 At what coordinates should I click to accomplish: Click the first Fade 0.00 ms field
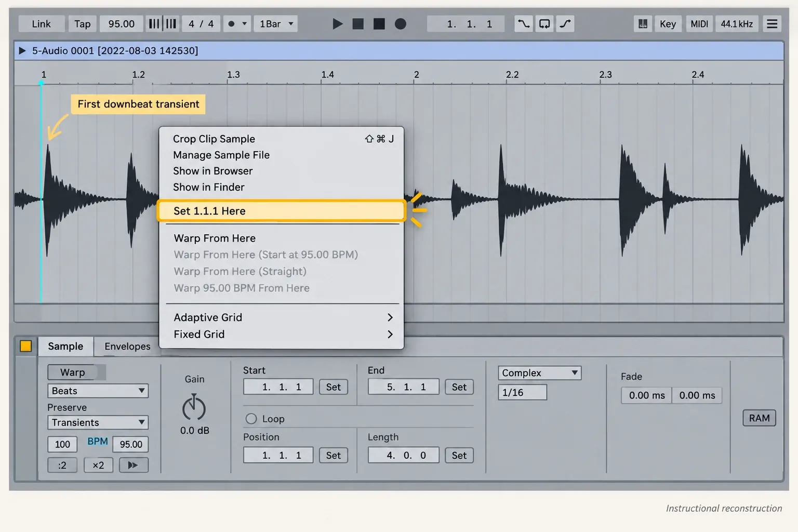[x=646, y=395]
